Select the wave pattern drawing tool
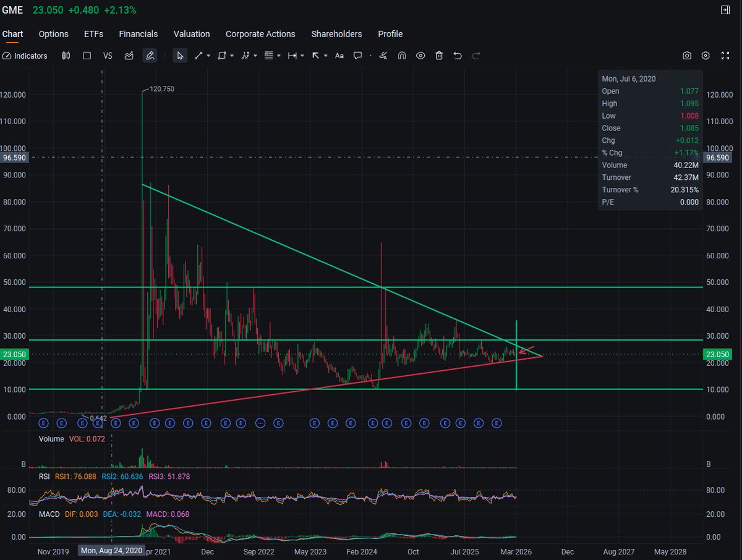The image size is (742, 560). tap(245, 56)
